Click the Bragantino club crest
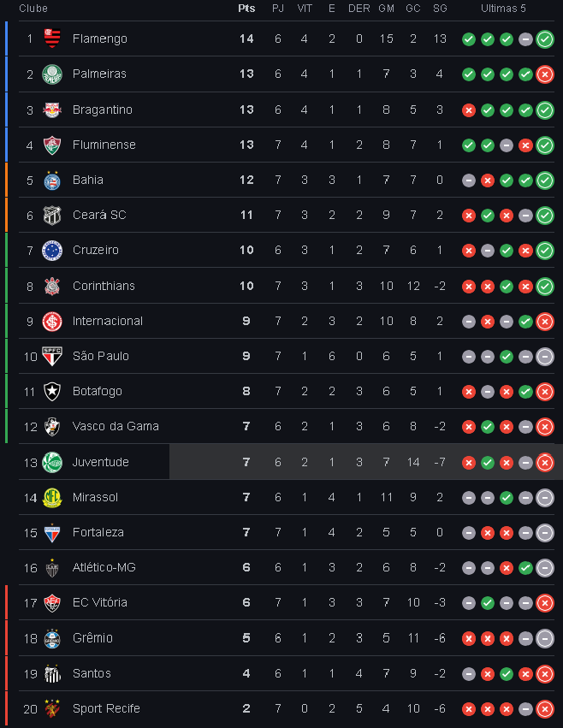 point(52,110)
